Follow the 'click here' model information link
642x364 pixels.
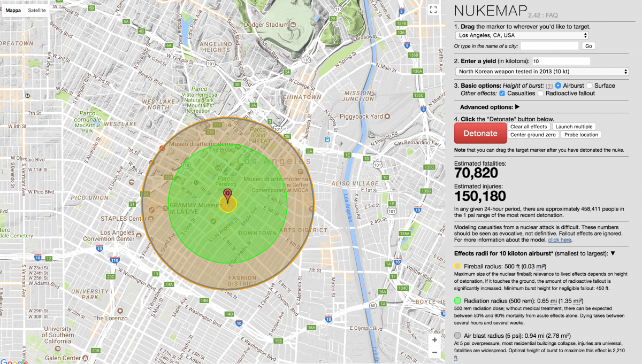(559, 240)
